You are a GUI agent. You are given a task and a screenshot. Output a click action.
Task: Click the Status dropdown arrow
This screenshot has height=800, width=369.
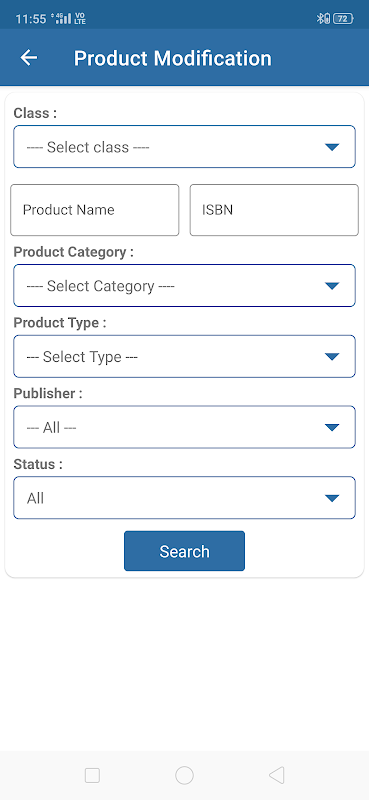(332, 498)
